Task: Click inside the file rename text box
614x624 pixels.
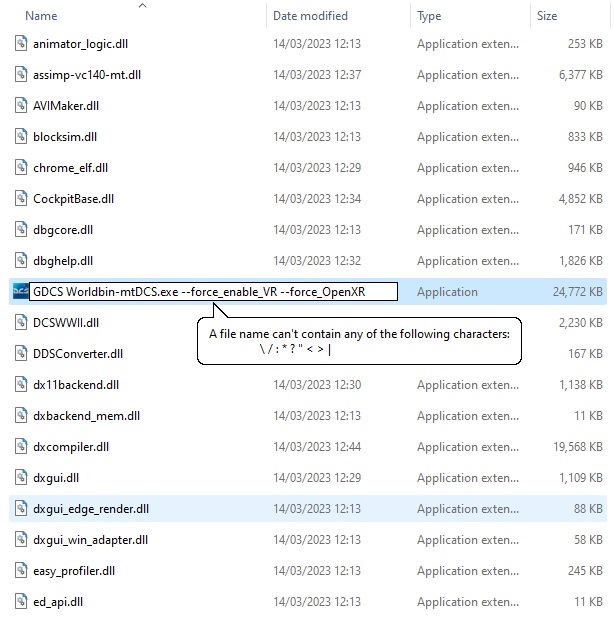Action: 213,292
